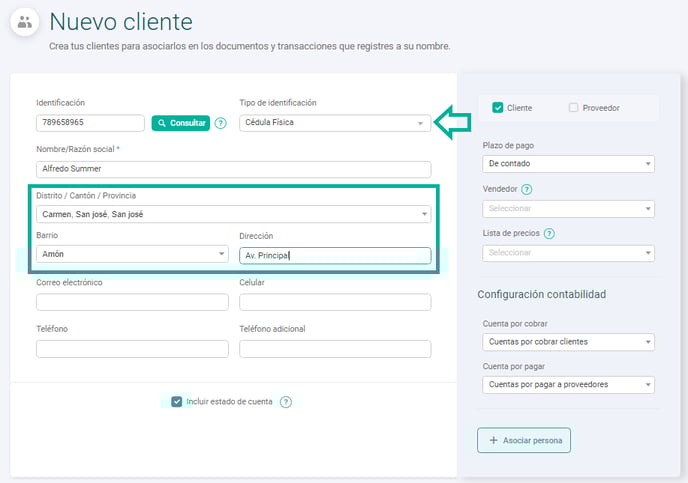Open the Tipo de identificación dropdown
The width and height of the screenshot is (688, 483).
pyautogui.click(x=335, y=123)
